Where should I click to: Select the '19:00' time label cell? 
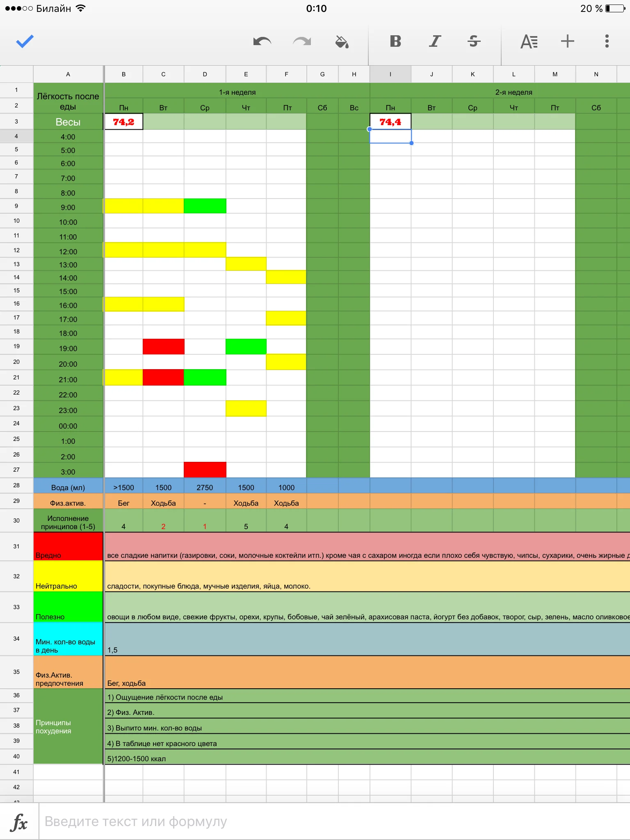(68, 347)
